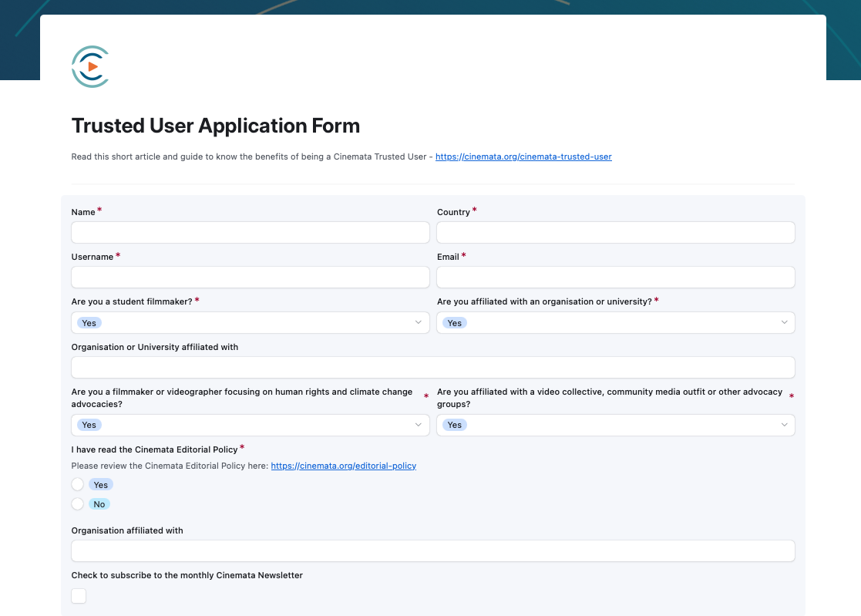Open the cinemata-trusted-user article link
Viewport: 861px width, 616px height.
click(x=523, y=157)
